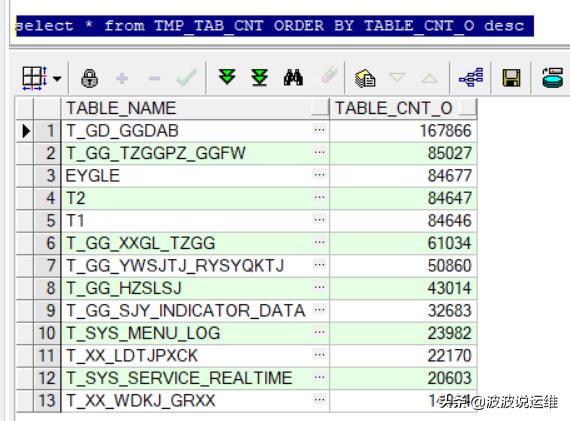Click the count value 32683
Image resolution: width=570 pixels, height=421 pixels.
[450, 311]
